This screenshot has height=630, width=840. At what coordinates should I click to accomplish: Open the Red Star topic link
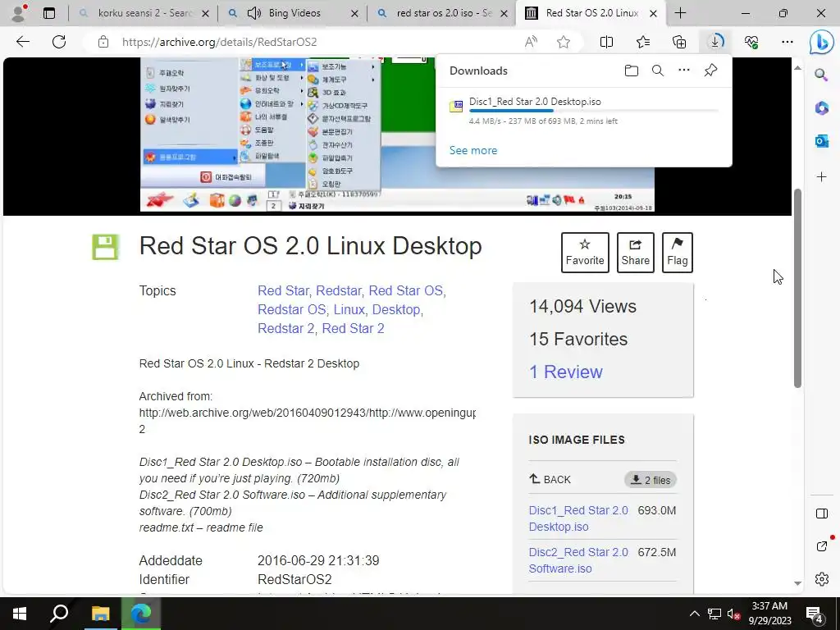click(283, 290)
